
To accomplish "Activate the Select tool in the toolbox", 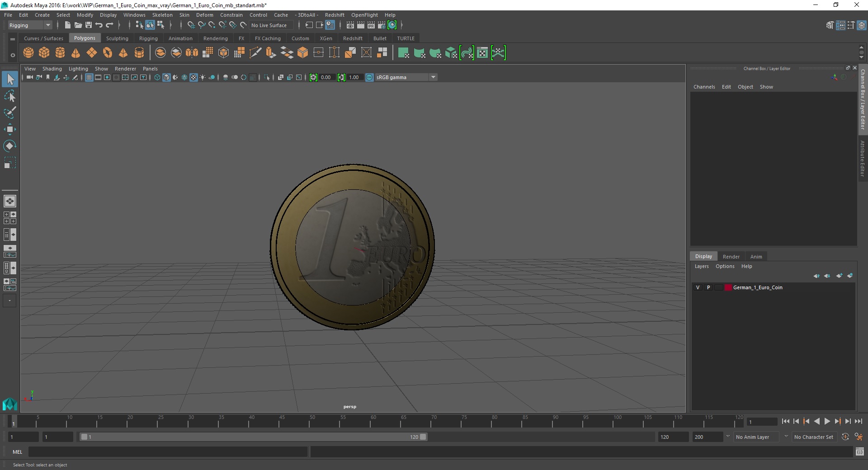I will click(10, 79).
